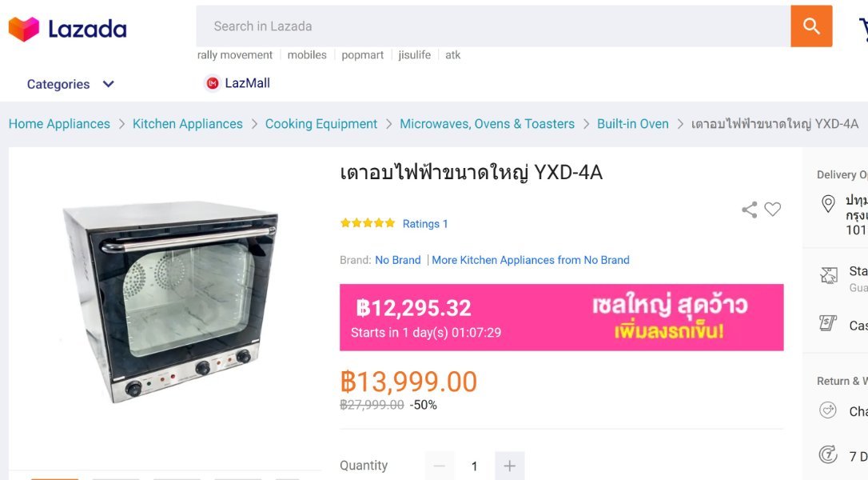The height and width of the screenshot is (480, 868).
Task: Click the Search in Lazada field
Action: pos(492,26)
